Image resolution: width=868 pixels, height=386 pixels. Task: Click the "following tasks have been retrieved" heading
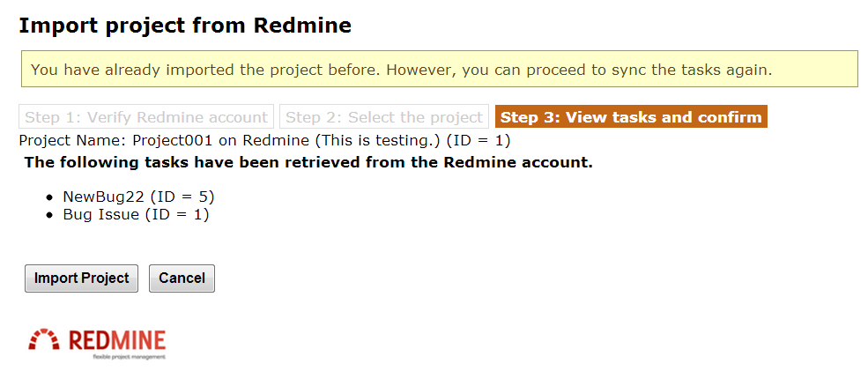coord(308,162)
